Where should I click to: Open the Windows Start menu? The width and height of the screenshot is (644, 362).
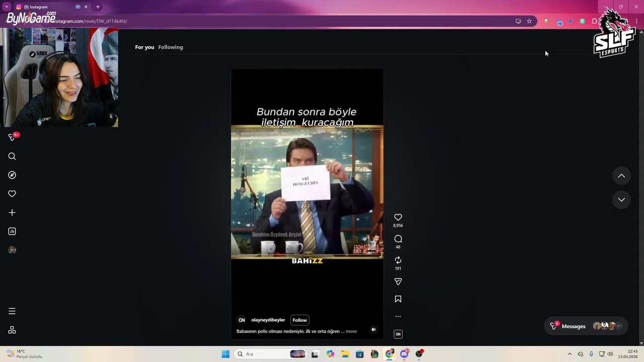225,354
